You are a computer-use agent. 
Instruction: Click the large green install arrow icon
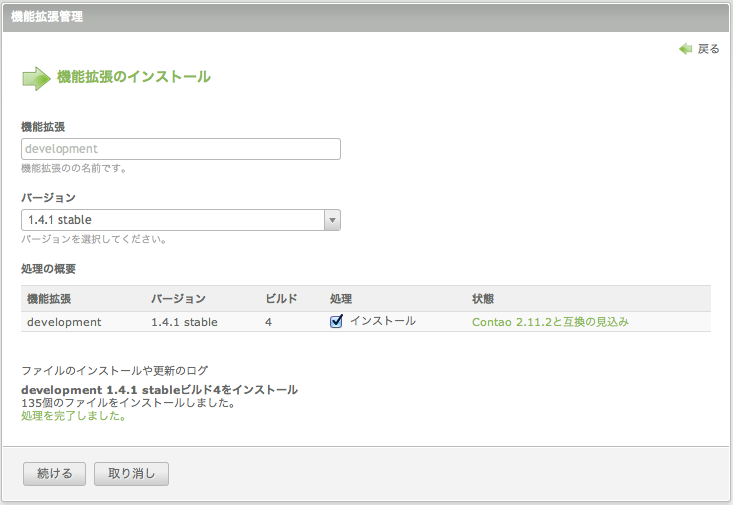tap(36, 79)
